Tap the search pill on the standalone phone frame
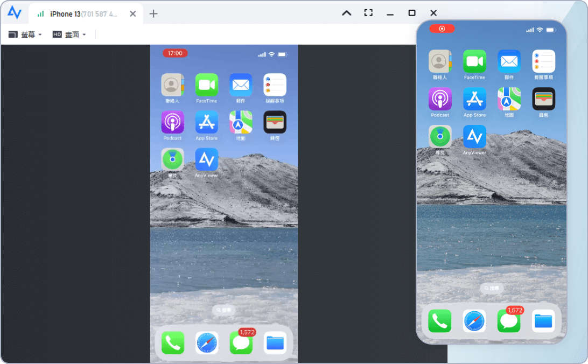The image size is (588, 364). click(492, 288)
